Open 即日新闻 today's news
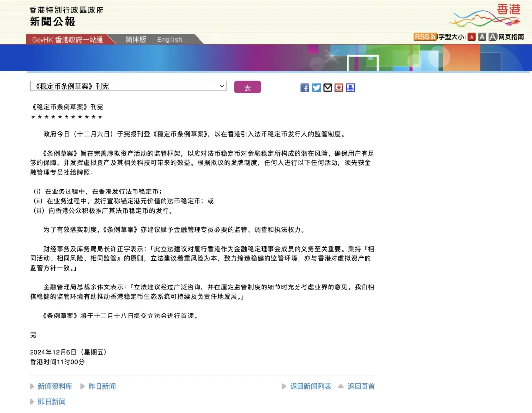 pos(53,402)
